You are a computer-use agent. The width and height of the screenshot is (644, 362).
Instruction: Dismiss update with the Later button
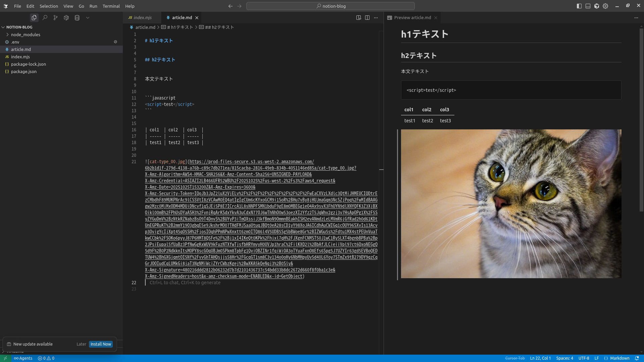[81, 344]
